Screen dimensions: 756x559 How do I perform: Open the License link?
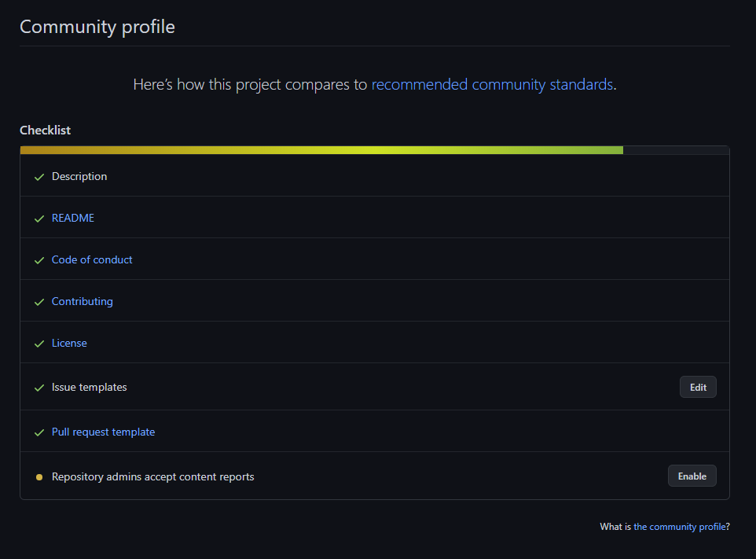pos(69,343)
